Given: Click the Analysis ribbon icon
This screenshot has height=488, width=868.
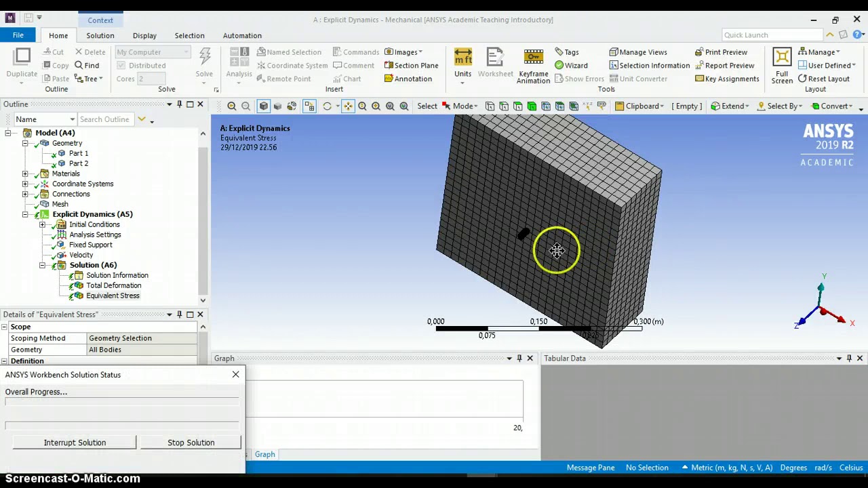Looking at the screenshot, I should pyautogui.click(x=239, y=63).
